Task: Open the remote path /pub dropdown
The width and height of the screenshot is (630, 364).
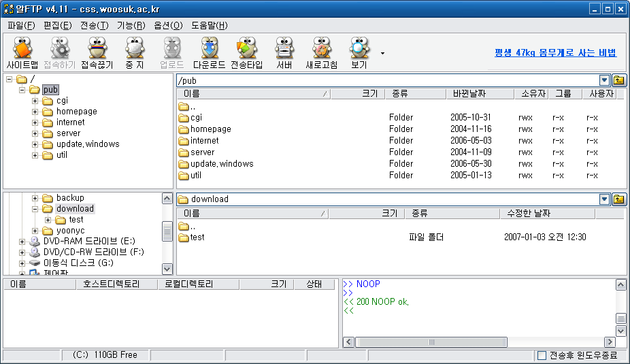Action: tap(604, 80)
